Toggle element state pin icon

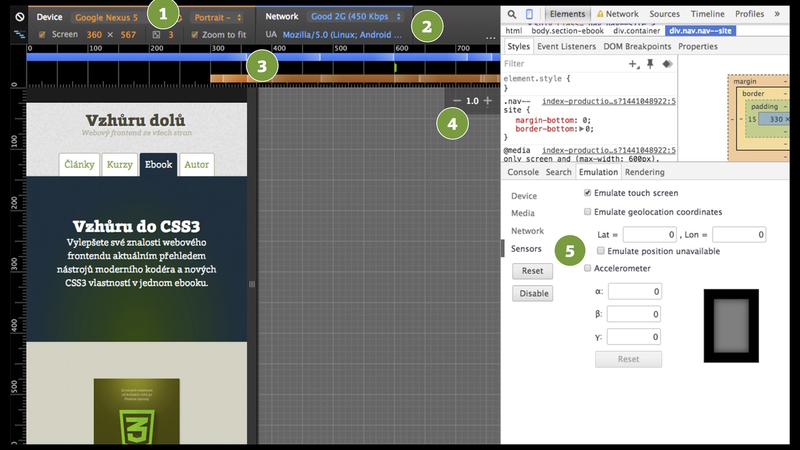[x=650, y=63]
